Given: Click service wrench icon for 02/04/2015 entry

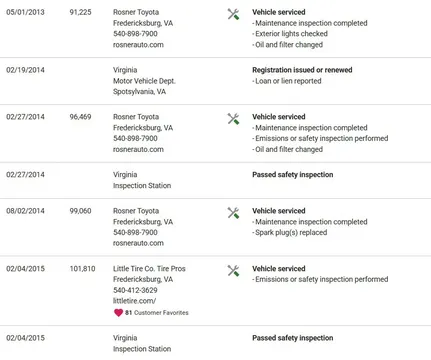Looking at the screenshot, I should click(233, 271).
